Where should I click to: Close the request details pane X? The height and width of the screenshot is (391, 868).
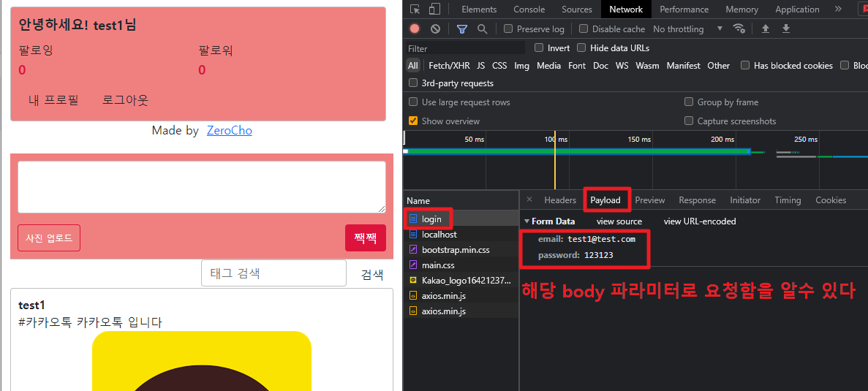point(529,200)
